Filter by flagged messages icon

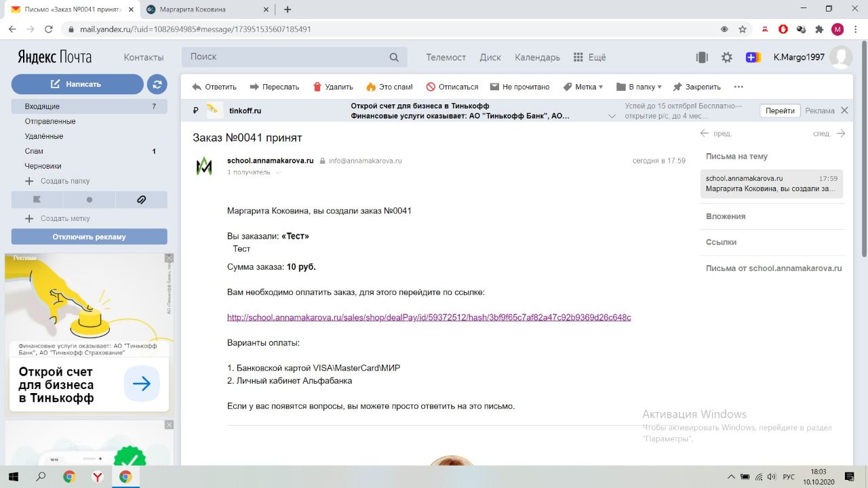point(37,200)
